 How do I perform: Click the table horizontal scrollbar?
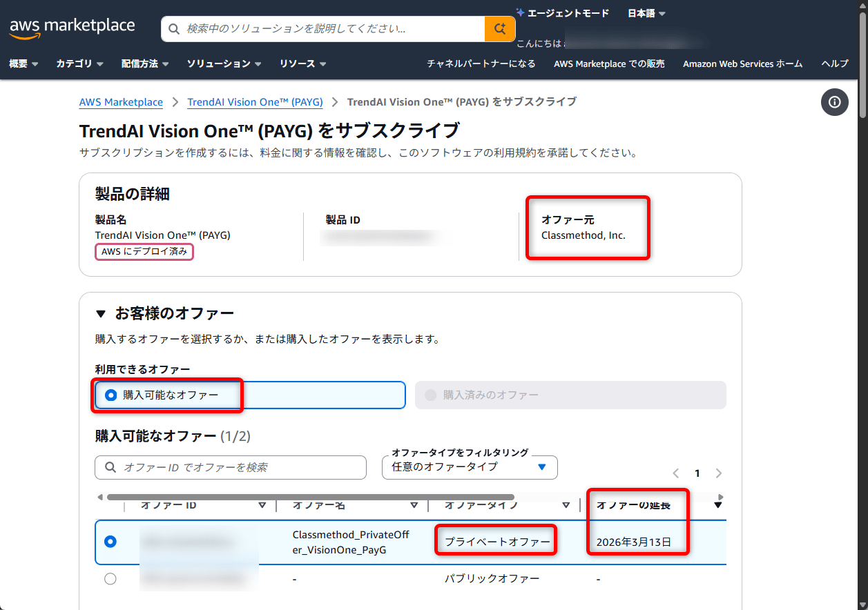coord(310,497)
